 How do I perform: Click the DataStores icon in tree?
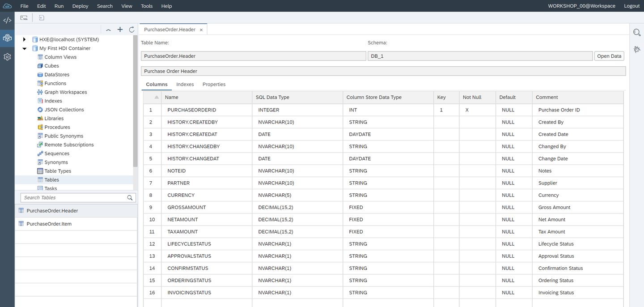pos(40,74)
